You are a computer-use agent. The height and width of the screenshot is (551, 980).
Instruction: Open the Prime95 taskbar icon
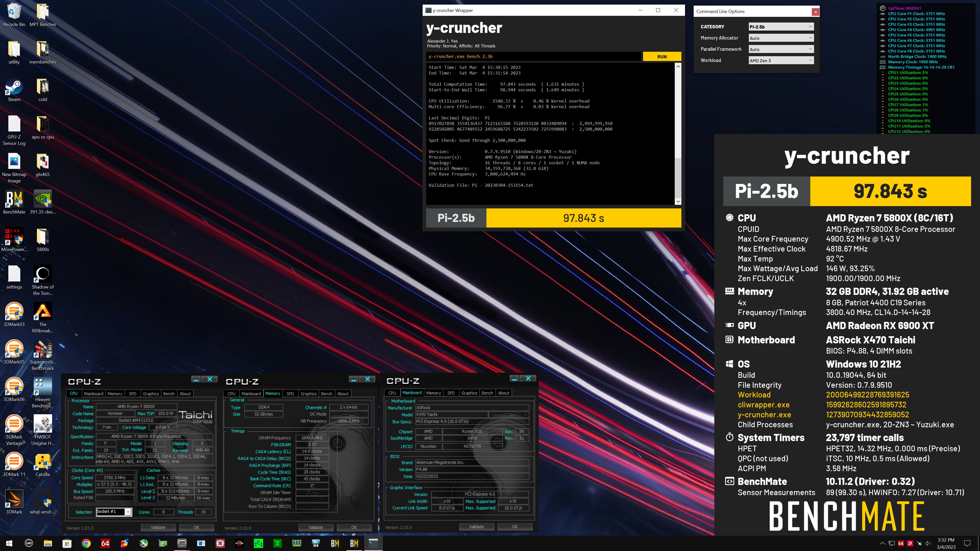(258, 543)
